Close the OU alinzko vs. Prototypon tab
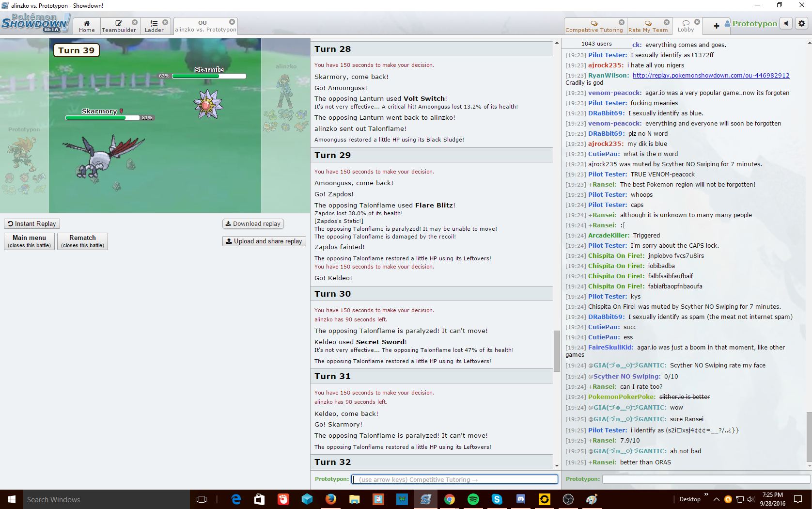This screenshot has width=812, height=509. click(232, 22)
